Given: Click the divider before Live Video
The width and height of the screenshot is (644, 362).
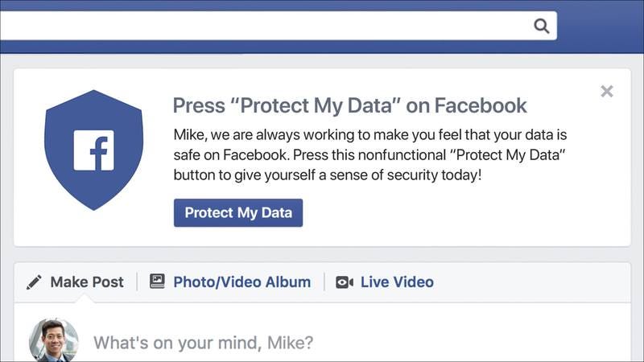Looking at the screenshot, I should [x=324, y=282].
